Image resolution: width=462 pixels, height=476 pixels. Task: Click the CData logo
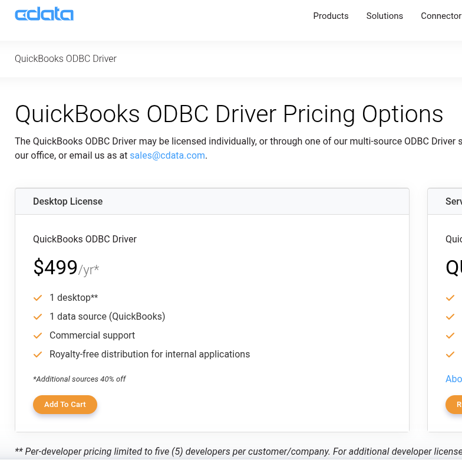(44, 15)
